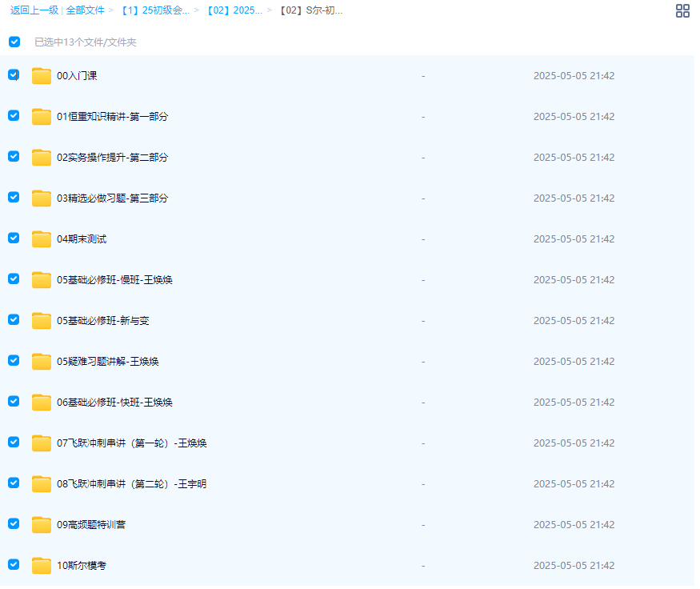Click the 08飞跃冲刺串讲（第二轮）-王宇明 name

point(132,484)
